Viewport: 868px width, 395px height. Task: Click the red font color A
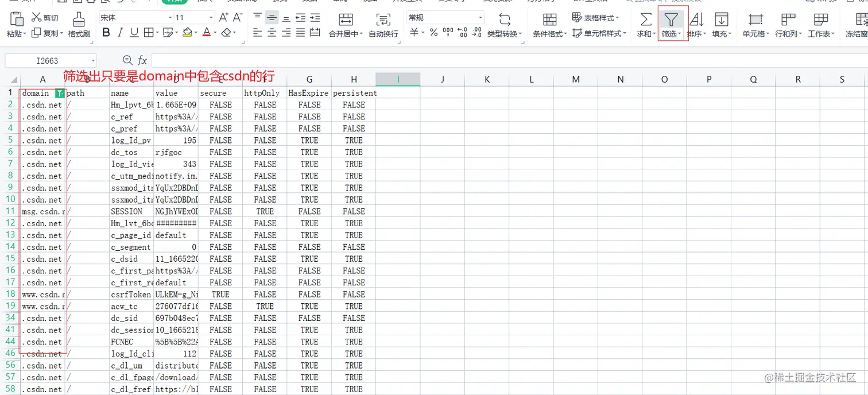[x=207, y=33]
